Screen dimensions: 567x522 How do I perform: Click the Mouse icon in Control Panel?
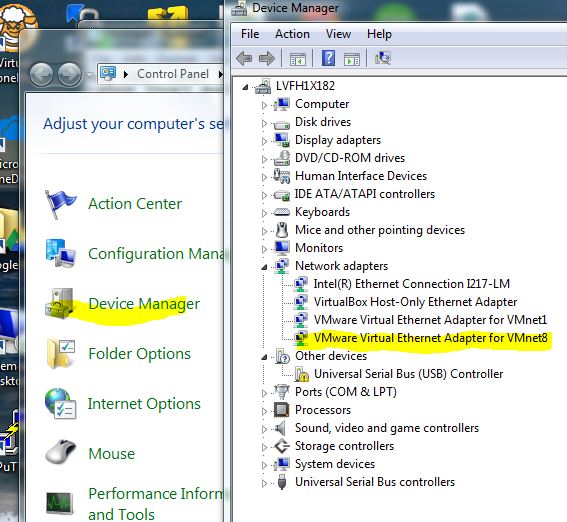[60, 452]
